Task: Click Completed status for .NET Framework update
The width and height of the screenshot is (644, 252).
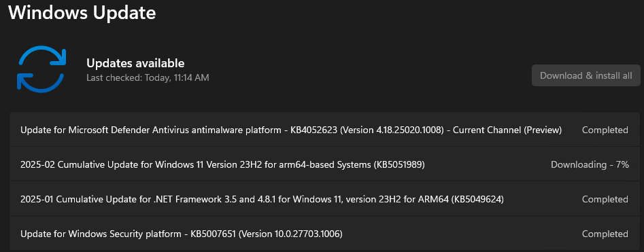Action: pyautogui.click(x=605, y=200)
